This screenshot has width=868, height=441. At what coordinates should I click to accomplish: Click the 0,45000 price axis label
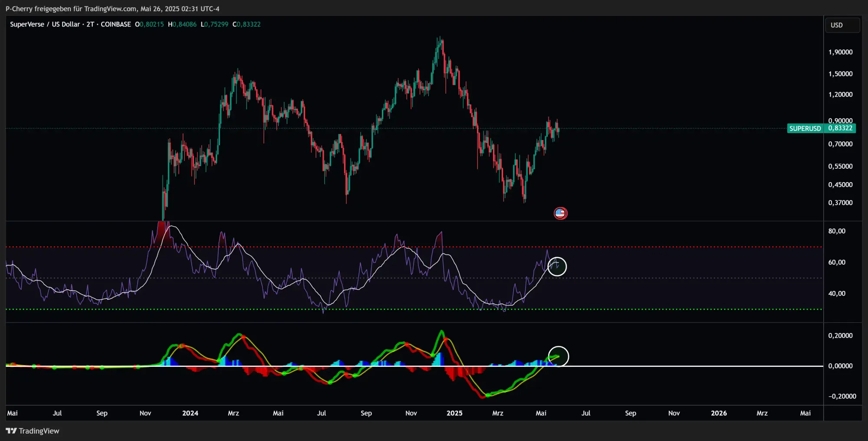840,185
